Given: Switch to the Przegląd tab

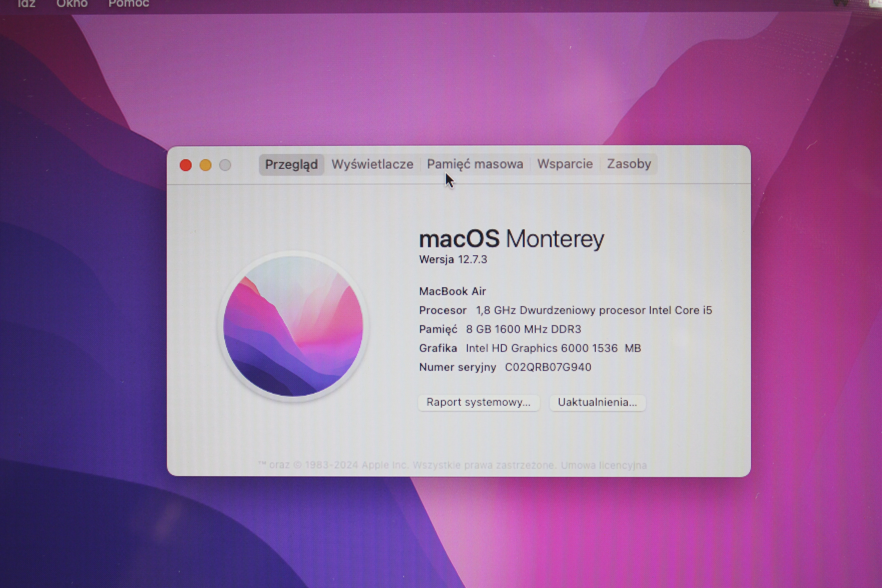Looking at the screenshot, I should [291, 165].
